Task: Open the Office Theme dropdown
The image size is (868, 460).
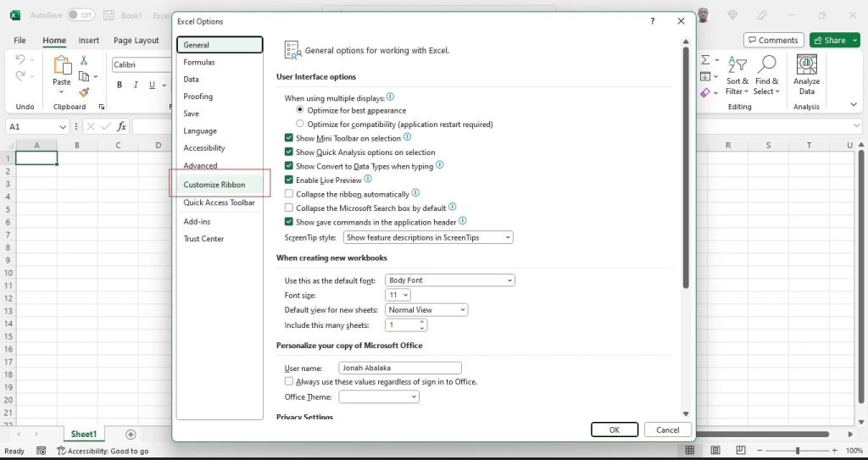Action: 379,397
